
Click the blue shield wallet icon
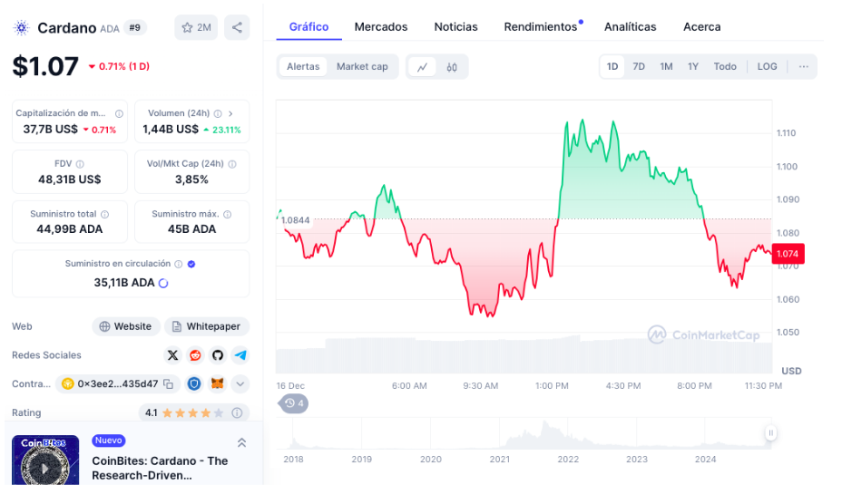[194, 383]
